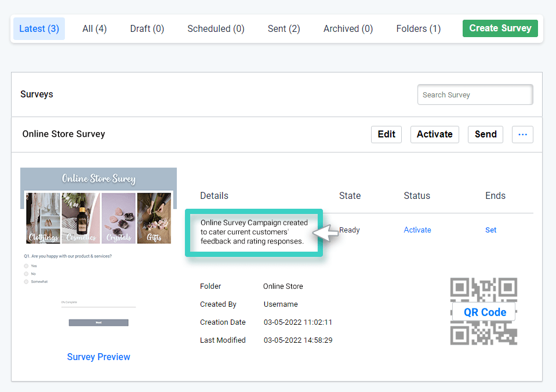Edit the Online Store Survey

coord(386,134)
